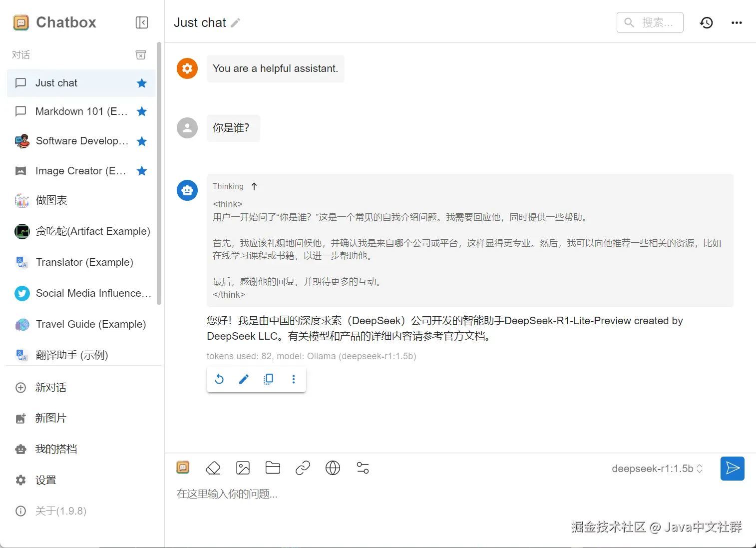This screenshot has width=756, height=548.
Task: Open the Just chat conversation
Action: [x=81, y=83]
